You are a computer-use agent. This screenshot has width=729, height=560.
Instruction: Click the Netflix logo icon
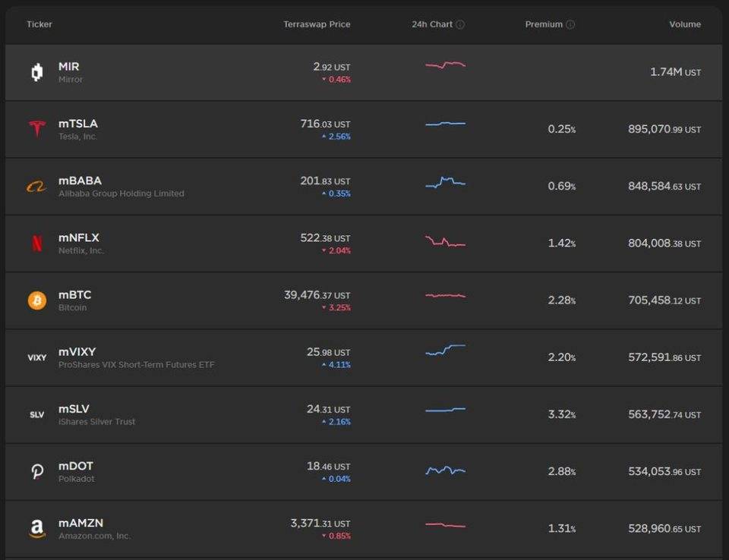tap(36, 243)
